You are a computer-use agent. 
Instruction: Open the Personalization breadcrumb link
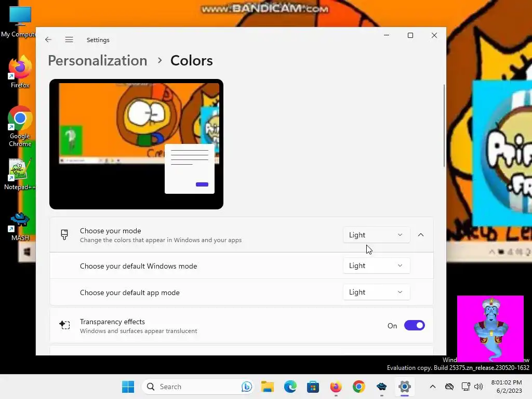pyautogui.click(x=98, y=61)
